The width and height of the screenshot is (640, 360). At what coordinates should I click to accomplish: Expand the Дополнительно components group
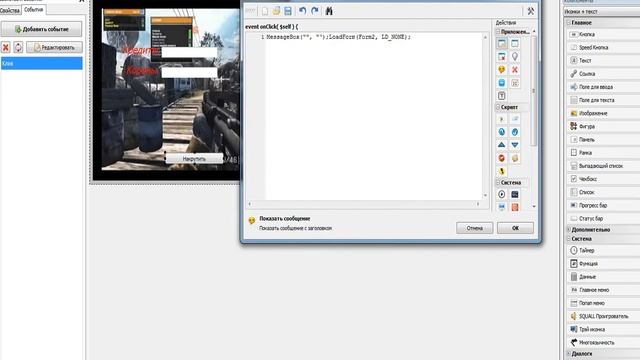pyautogui.click(x=568, y=230)
